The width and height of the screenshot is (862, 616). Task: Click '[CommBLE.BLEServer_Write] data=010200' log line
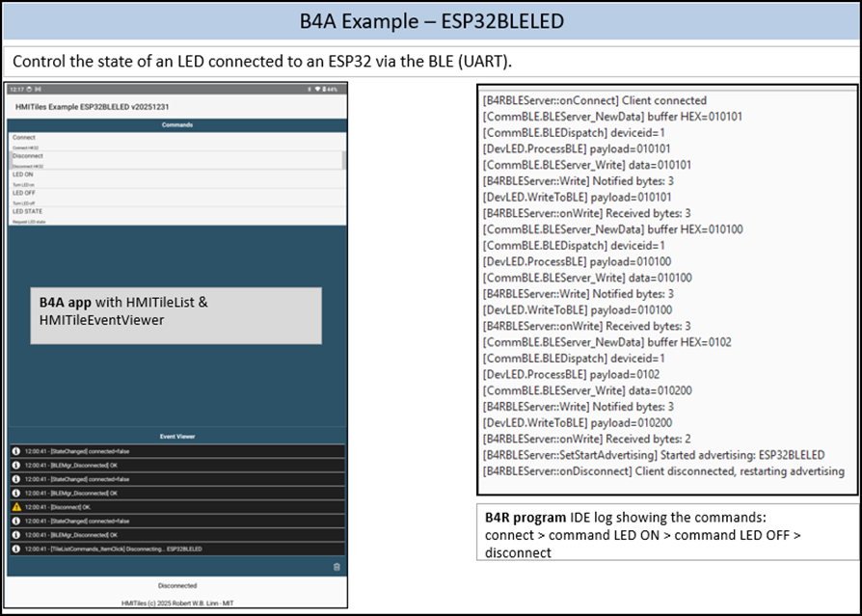tap(587, 390)
